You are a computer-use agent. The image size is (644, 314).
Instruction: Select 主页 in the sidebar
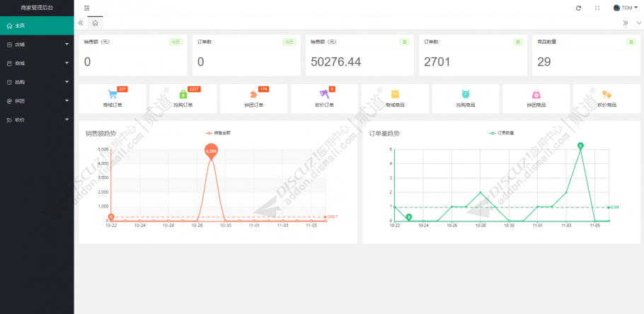(37, 25)
